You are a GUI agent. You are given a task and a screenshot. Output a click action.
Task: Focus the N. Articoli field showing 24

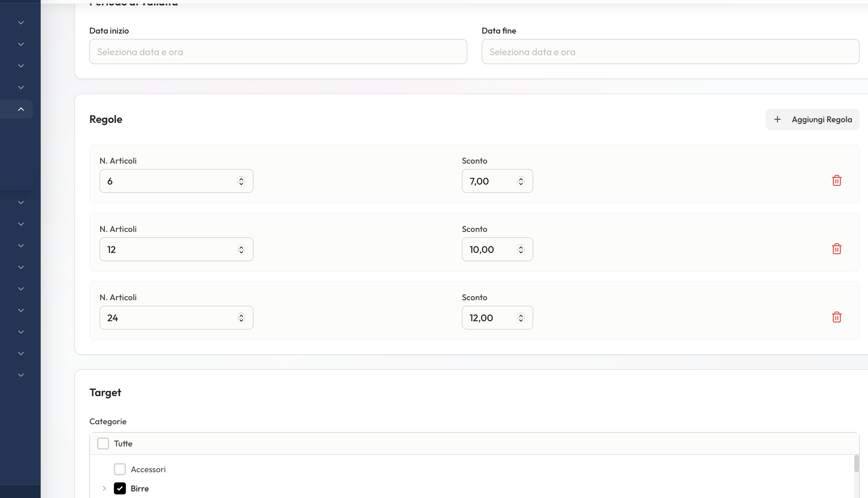[176, 318]
